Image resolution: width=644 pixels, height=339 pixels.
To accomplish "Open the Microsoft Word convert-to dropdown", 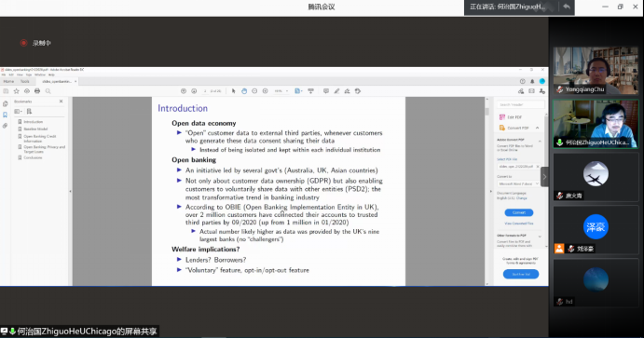I will pos(519,183).
